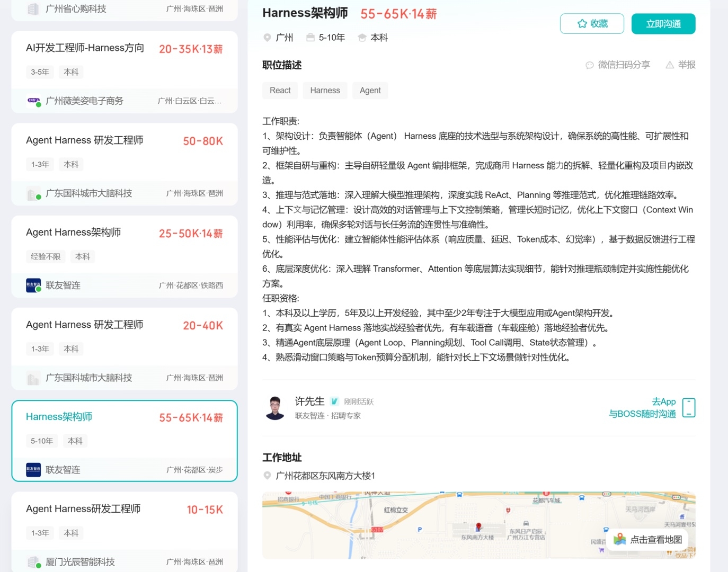Viewport: 728px width, 572px height.
Task: Click the 5-10年 tag in the job list card
Action: point(42,441)
